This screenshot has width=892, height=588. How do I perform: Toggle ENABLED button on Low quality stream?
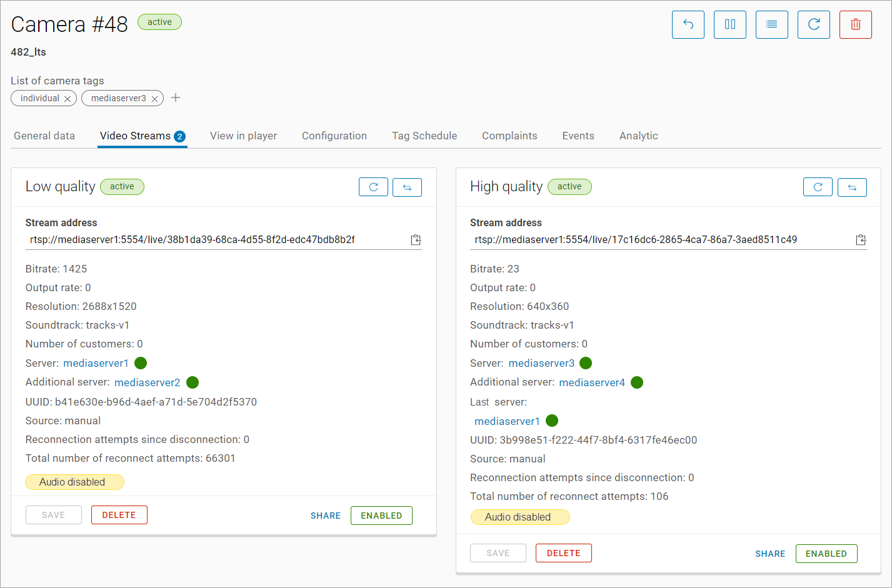coord(381,516)
